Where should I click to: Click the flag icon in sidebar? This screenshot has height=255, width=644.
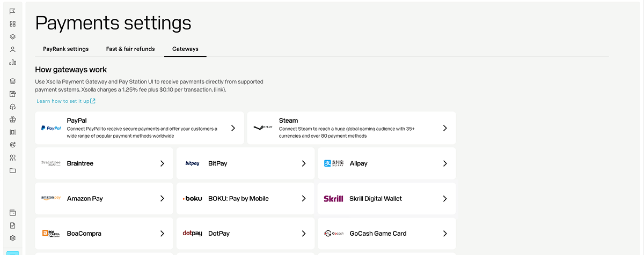13,11
